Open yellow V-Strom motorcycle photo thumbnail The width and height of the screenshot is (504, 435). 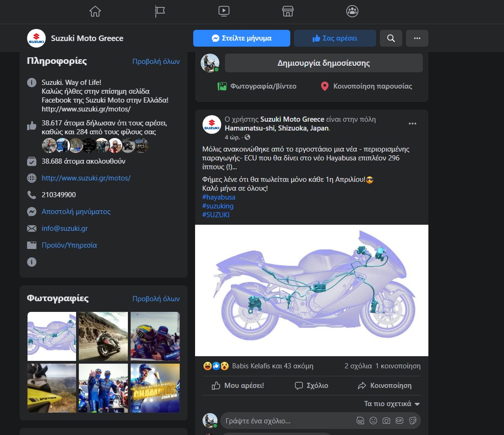pos(52,388)
